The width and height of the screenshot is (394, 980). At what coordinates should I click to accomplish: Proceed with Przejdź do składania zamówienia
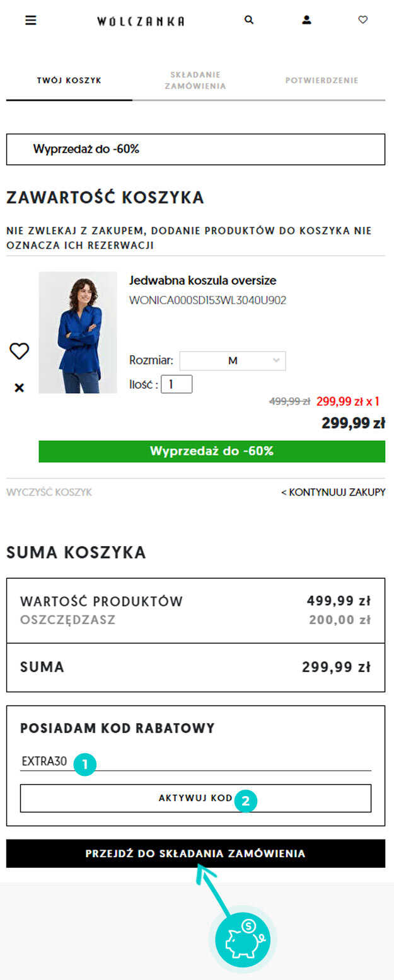[x=195, y=853]
